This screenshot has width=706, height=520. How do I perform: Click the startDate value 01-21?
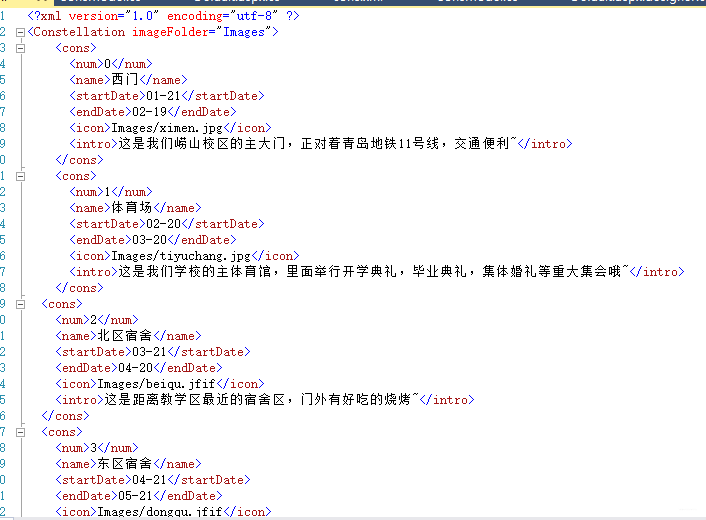[163, 96]
